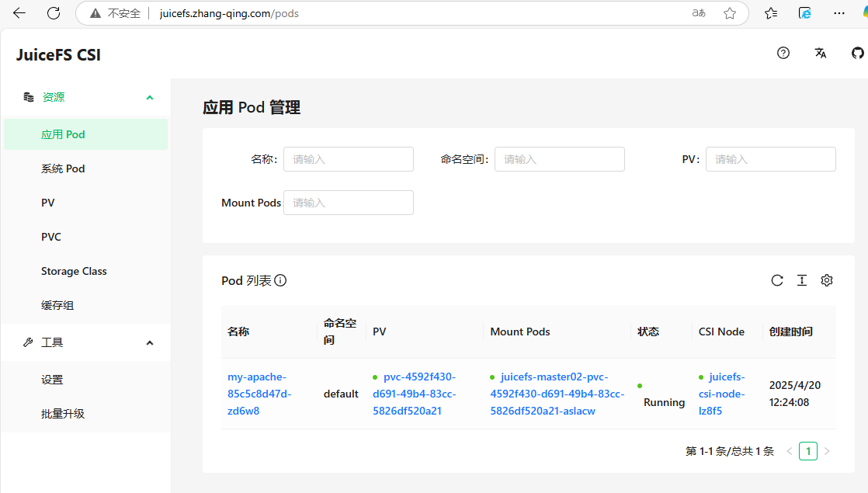The width and height of the screenshot is (868, 493).
Task: Click the 名称 column header
Action: tap(238, 332)
